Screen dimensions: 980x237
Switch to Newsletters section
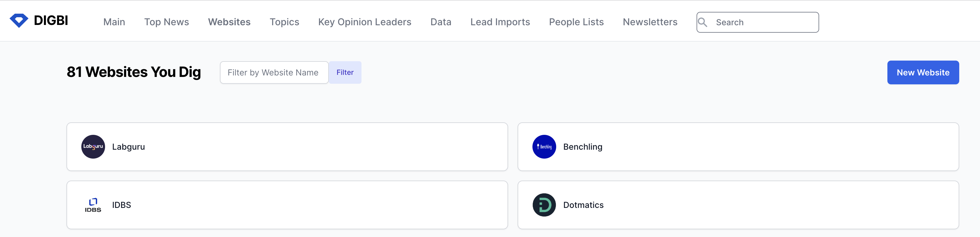point(650,22)
